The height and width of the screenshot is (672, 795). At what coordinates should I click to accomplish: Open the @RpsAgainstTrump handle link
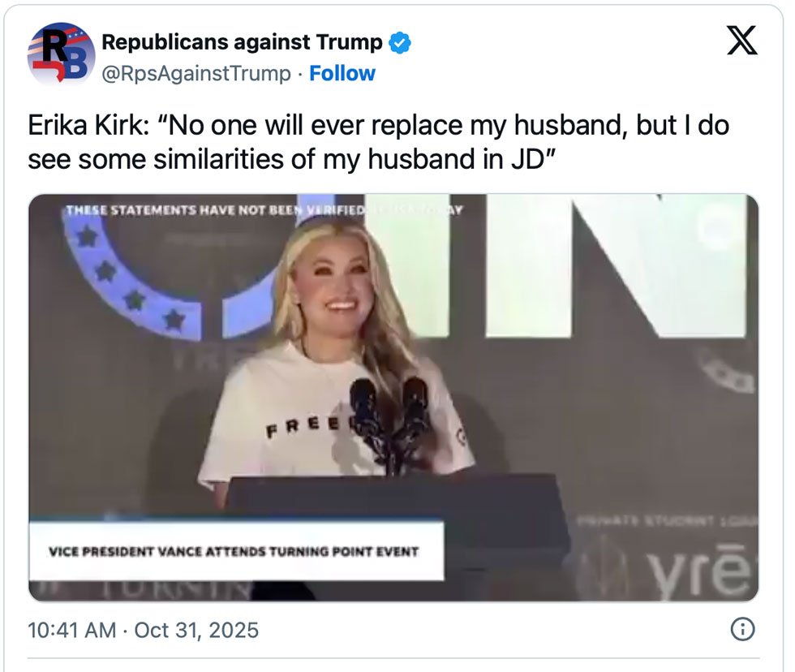coord(196,73)
